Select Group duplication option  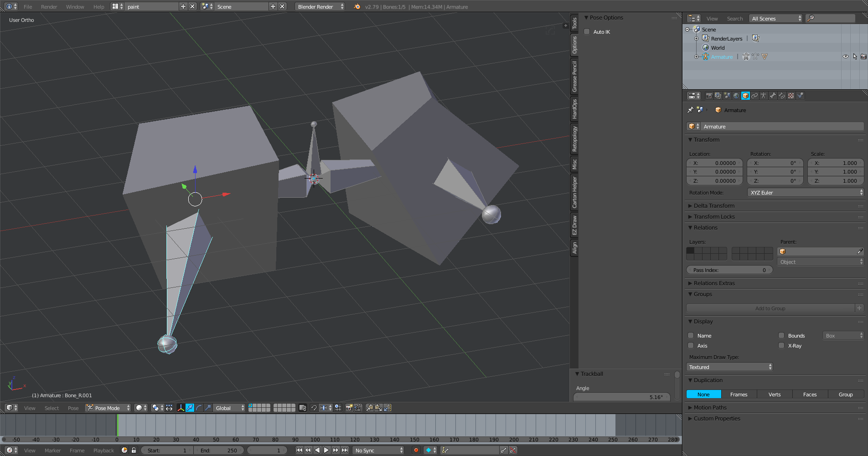point(846,395)
